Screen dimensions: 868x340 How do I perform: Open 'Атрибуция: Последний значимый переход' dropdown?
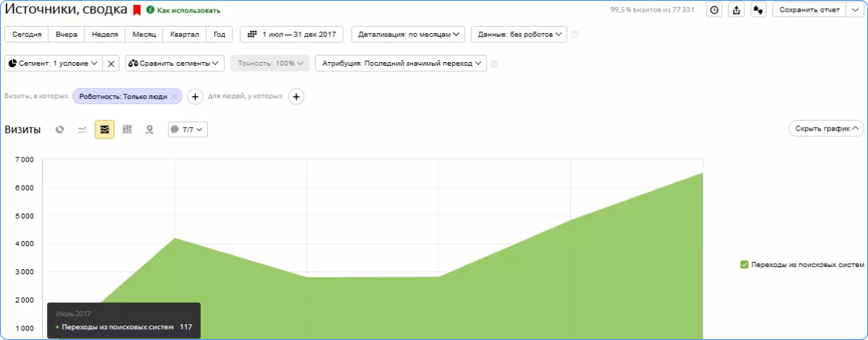[x=401, y=64]
